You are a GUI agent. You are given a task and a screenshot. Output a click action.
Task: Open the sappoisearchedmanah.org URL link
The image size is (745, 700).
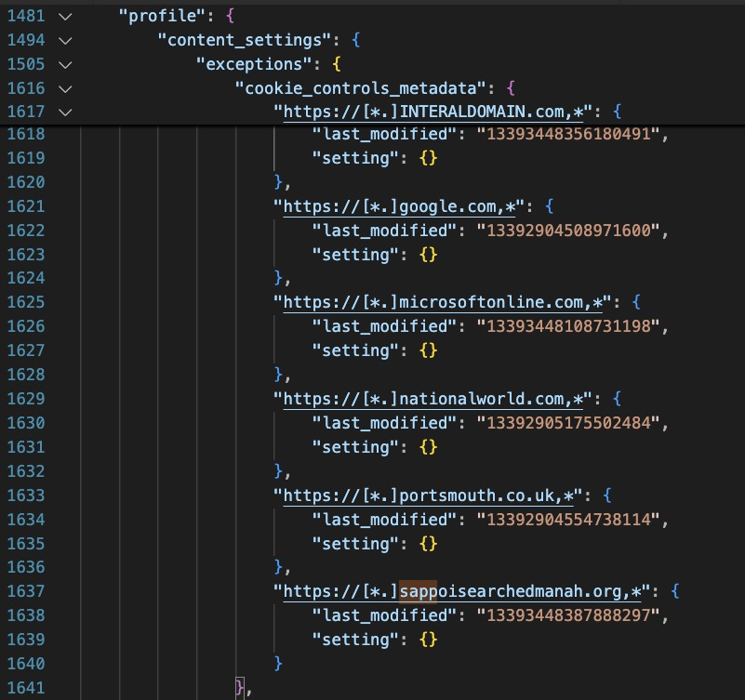click(x=462, y=592)
